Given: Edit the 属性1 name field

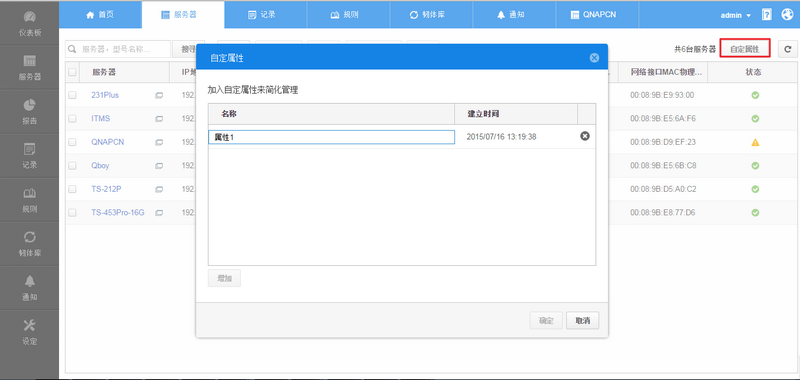Looking at the screenshot, I should (331, 137).
